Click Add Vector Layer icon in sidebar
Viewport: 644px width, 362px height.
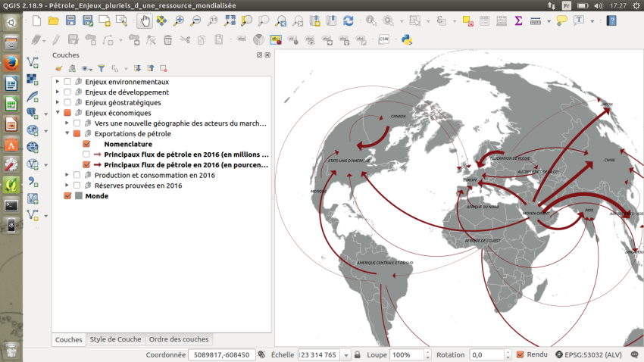click(x=33, y=62)
